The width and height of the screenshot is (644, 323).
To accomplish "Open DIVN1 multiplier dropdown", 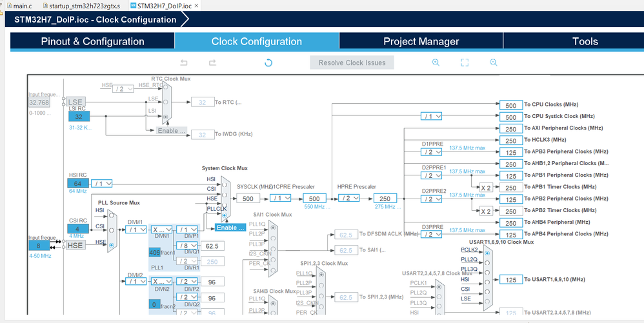I will [161, 230].
